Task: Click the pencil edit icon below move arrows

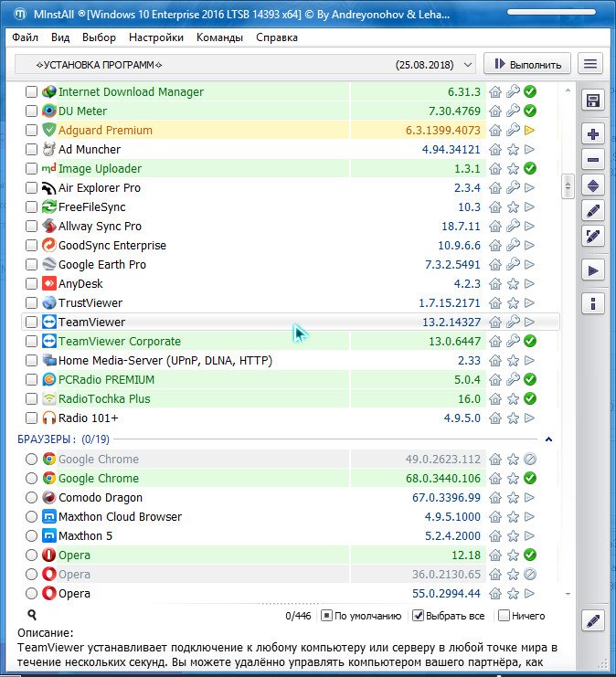Action: click(592, 211)
